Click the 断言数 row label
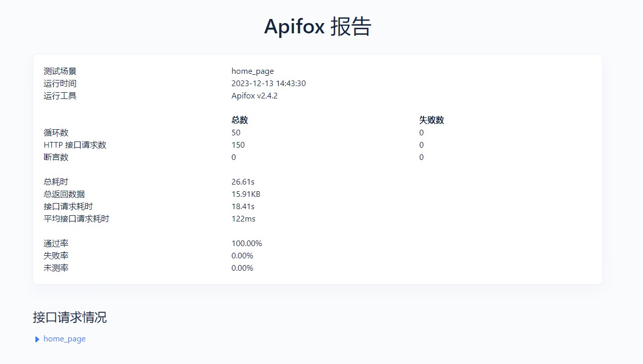The width and height of the screenshot is (643, 364). (56, 157)
